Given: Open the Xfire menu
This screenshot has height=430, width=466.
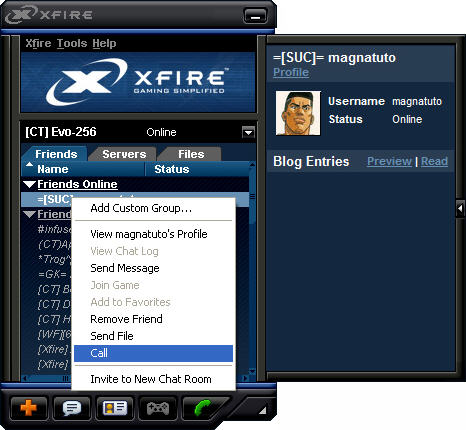Looking at the screenshot, I should (x=38, y=43).
